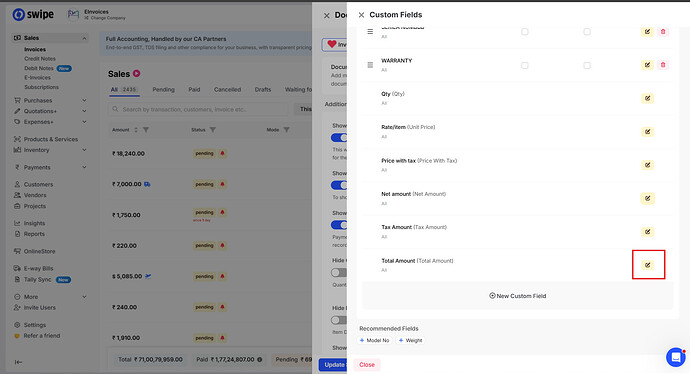This screenshot has width=690, height=374.
Task: Click reminder bell for ₹220.00 invoice
Action: coord(222,246)
